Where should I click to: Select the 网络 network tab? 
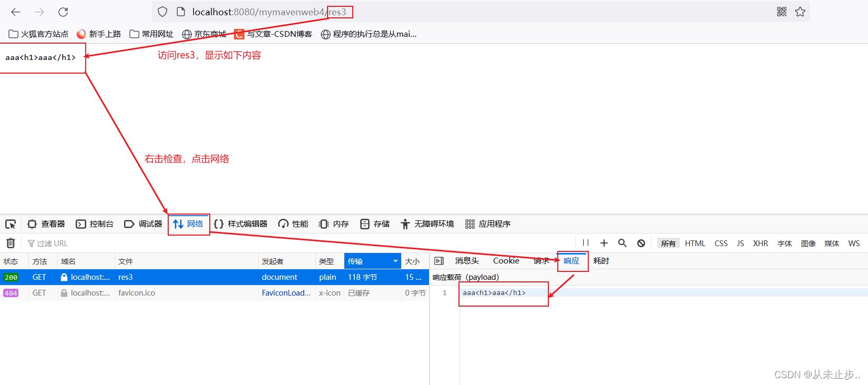click(188, 224)
